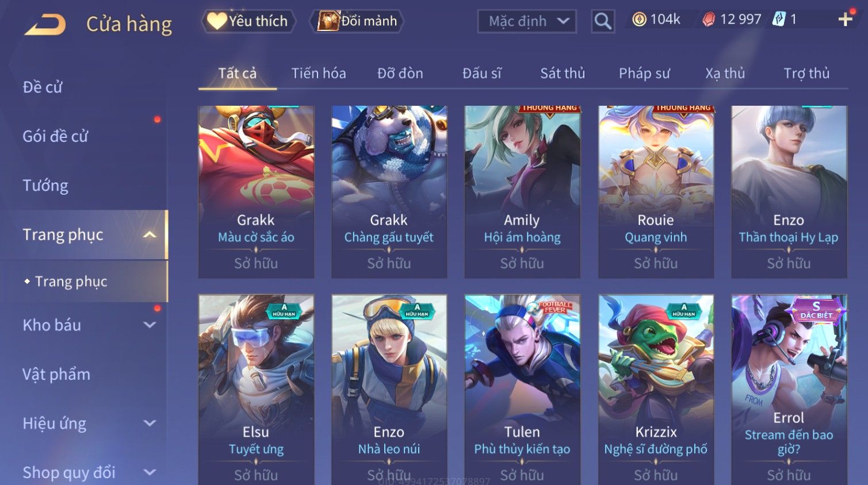
Task: Switch to the Pháp sư tab
Action: point(644,74)
